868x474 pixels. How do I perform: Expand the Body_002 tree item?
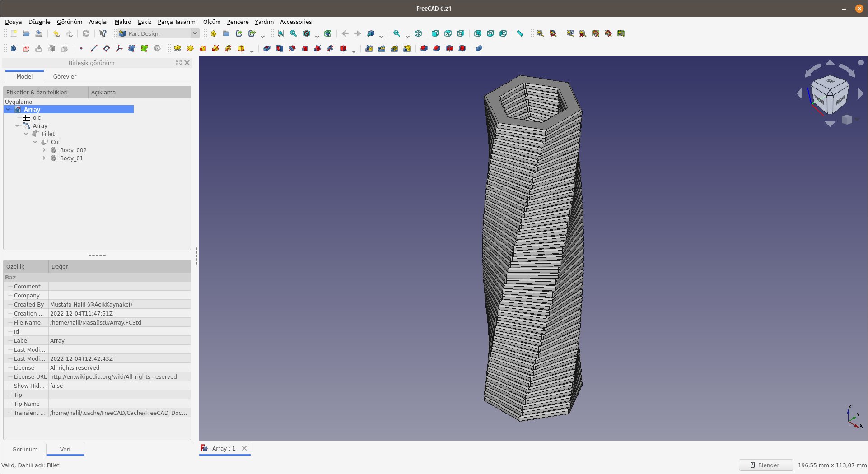(44, 150)
